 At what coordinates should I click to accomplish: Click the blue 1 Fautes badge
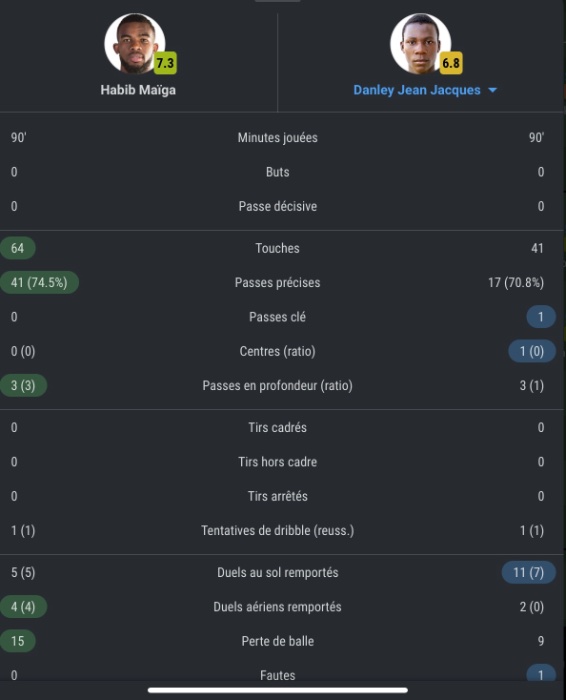[x=541, y=674]
